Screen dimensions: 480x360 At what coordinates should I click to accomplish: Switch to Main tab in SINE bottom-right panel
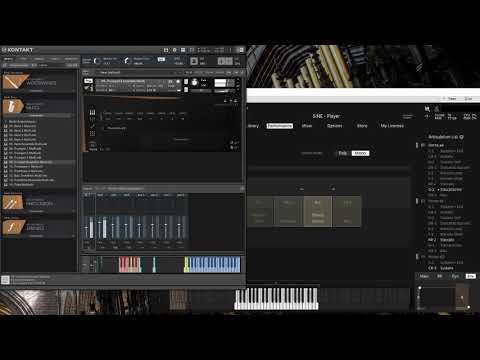[424, 276]
